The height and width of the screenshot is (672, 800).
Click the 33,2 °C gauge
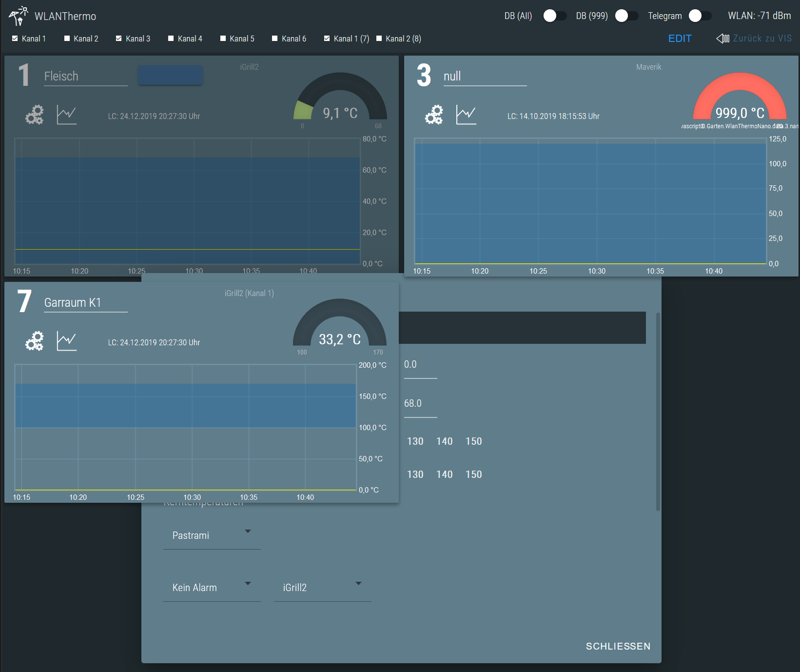[340, 323]
